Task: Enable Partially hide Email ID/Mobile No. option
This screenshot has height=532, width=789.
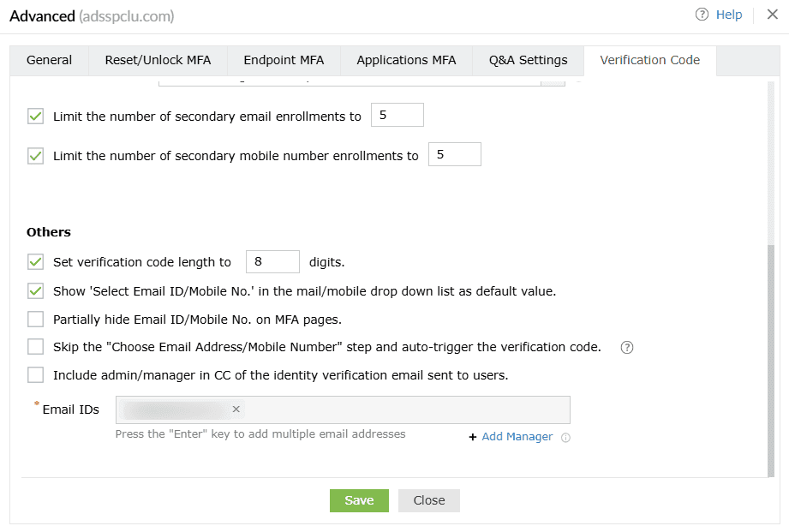Action: point(35,320)
